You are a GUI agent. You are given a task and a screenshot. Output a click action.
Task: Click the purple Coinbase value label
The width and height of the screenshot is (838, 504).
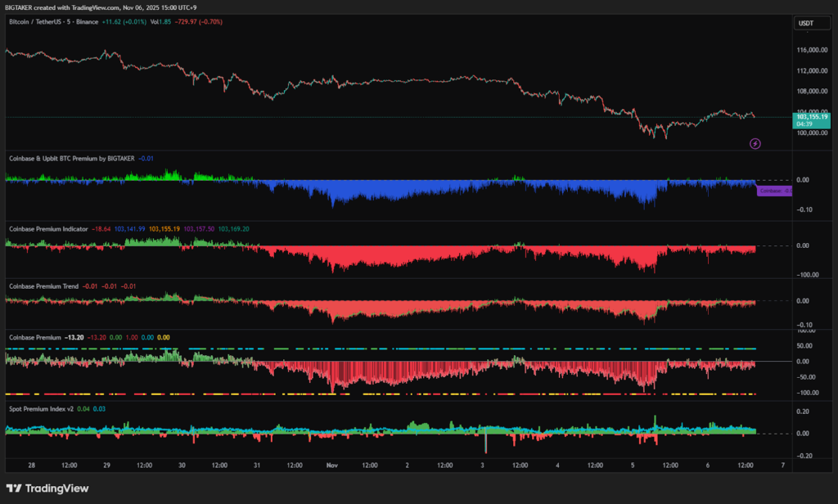coord(774,191)
